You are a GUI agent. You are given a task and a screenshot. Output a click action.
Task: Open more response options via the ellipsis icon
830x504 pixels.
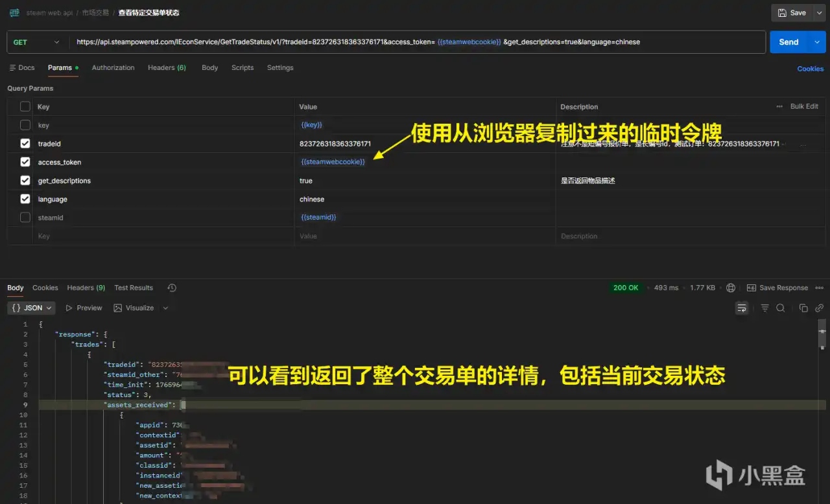(820, 288)
